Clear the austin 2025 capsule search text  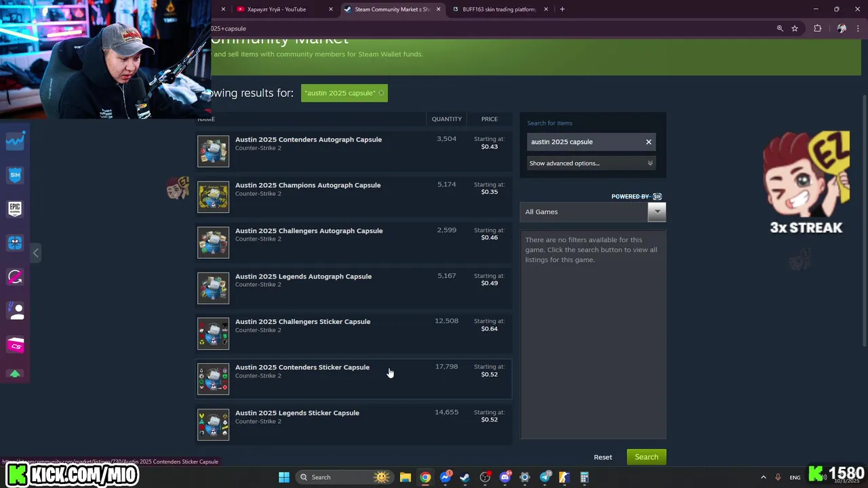pyautogui.click(x=648, y=142)
